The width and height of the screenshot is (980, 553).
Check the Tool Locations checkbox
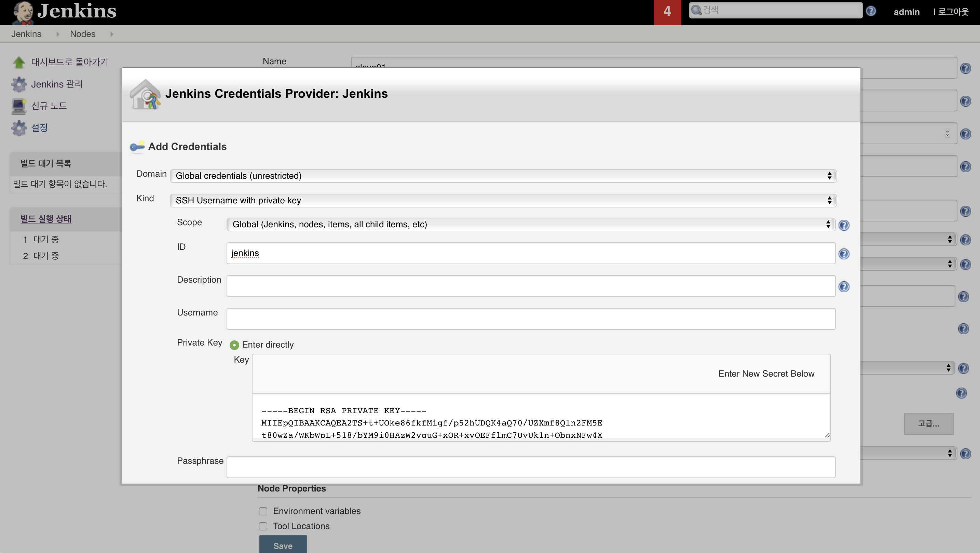click(x=263, y=526)
